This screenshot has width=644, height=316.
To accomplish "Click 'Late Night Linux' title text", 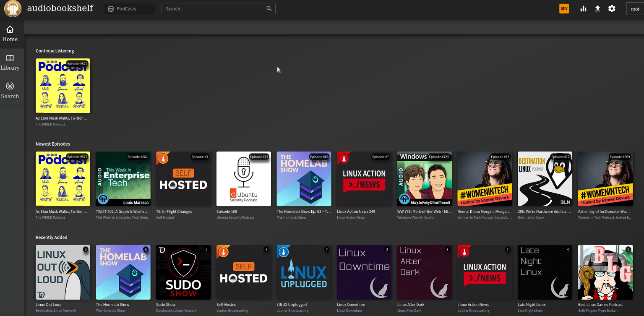I will click(x=532, y=305).
